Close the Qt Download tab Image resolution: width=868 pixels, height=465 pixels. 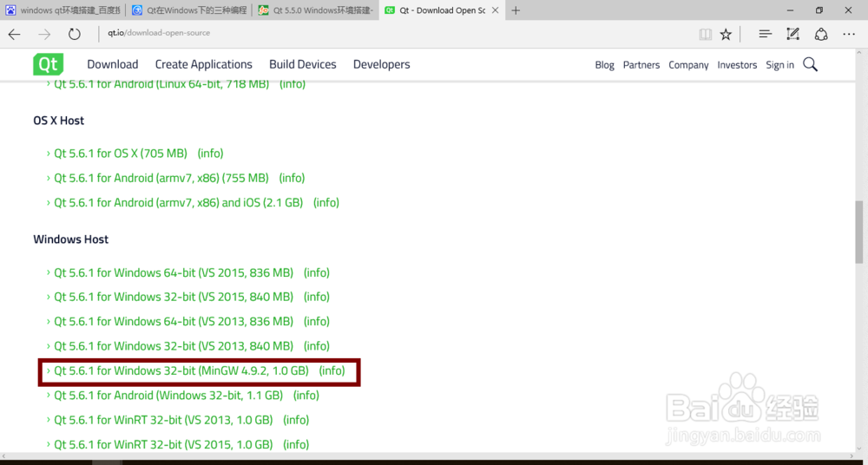click(495, 10)
